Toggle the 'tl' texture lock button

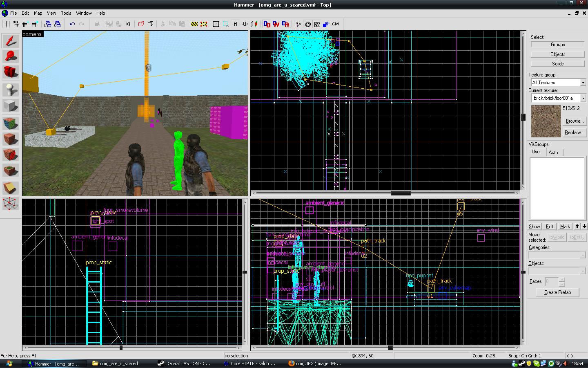235,24
